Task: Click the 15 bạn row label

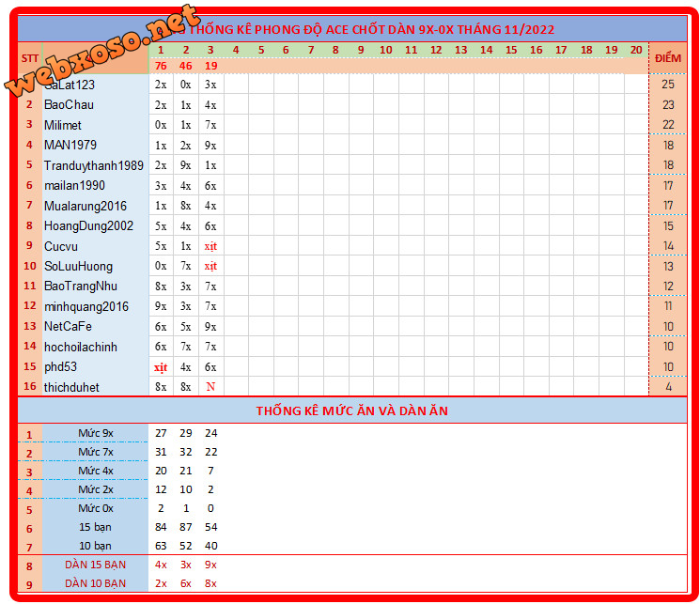Action: pyautogui.click(x=95, y=527)
